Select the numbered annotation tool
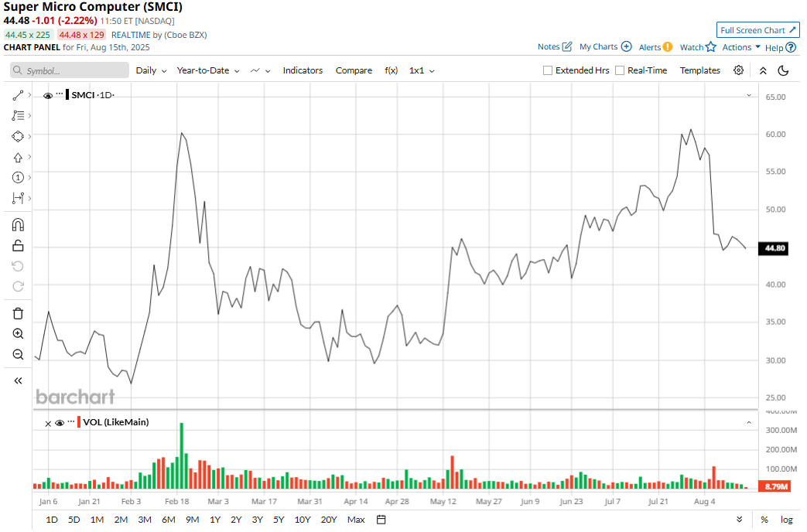The width and height of the screenshot is (807, 532). (18, 178)
